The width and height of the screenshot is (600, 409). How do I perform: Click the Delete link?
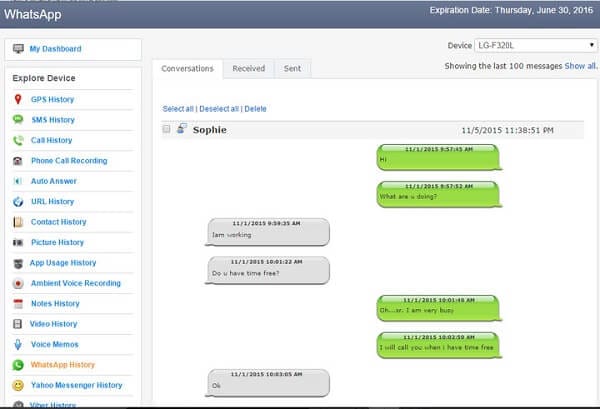[x=255, y=108]
